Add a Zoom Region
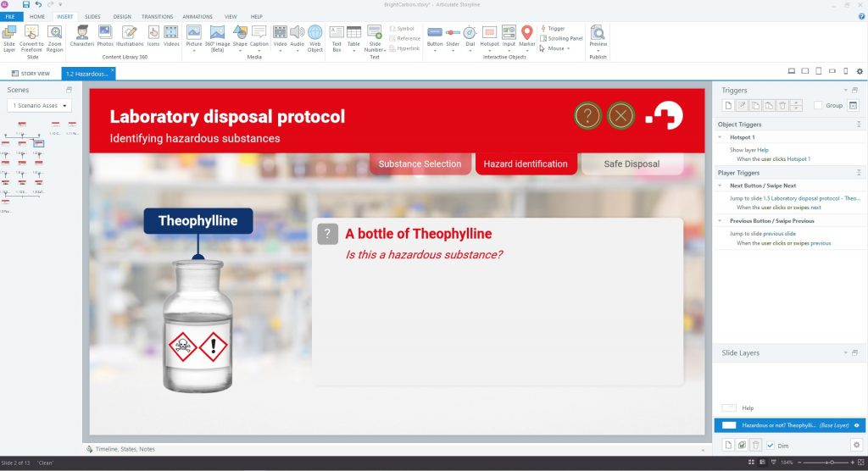The image size is (868, 471). (54, 38)
